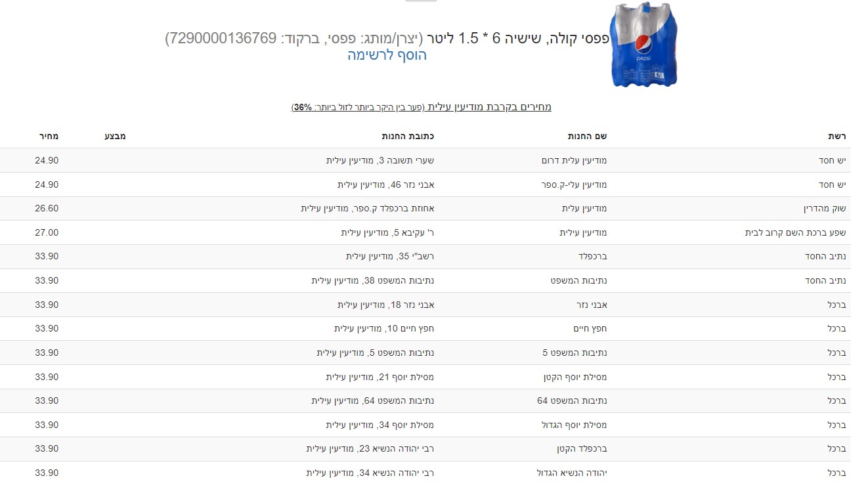Click the 36% price gap note

click(358, 107)
